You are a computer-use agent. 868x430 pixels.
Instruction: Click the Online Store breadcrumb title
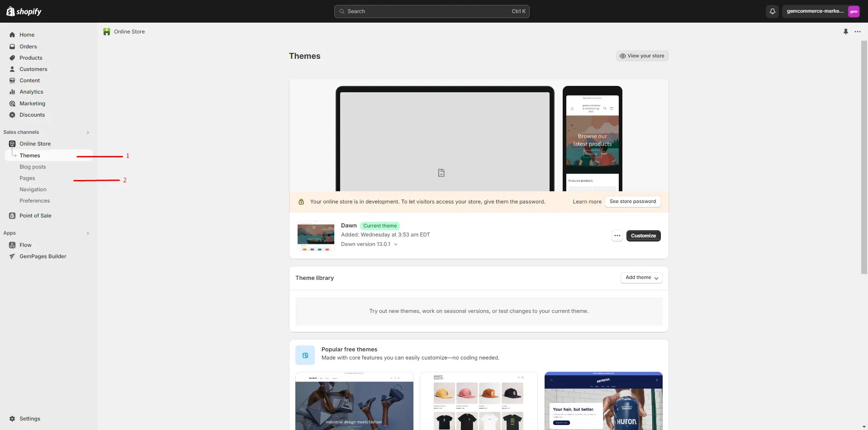click(129, 32)
